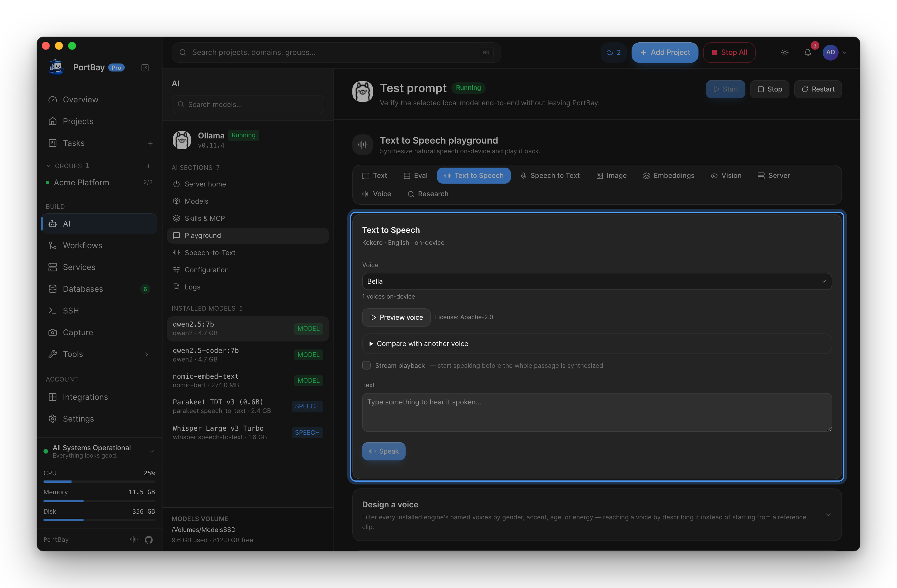The width and height of the screenshot is (897, 588).
Task: Collapse the GROUPS section chevron
Action: pos(48,166)
